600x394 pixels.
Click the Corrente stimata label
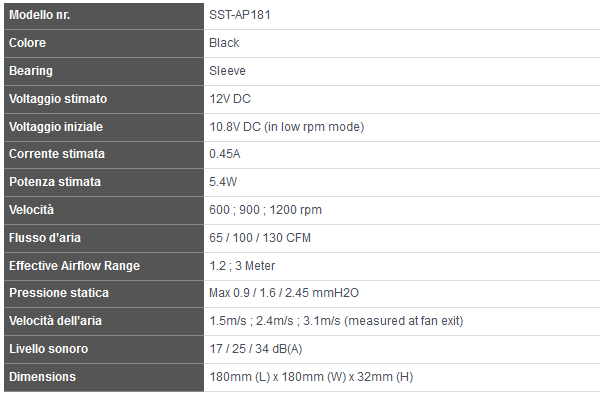tap(57, 154)
